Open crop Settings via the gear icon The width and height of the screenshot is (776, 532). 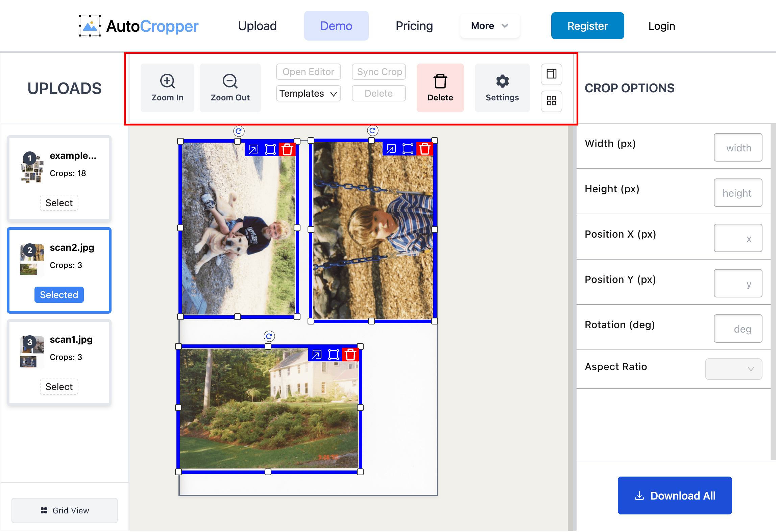point(502,88)
